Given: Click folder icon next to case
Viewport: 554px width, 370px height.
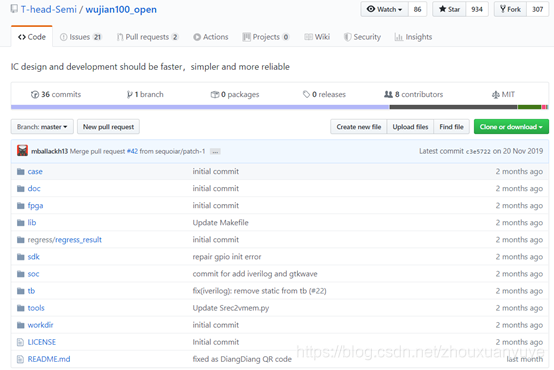Looking at the screenshot, I should 20,172.
